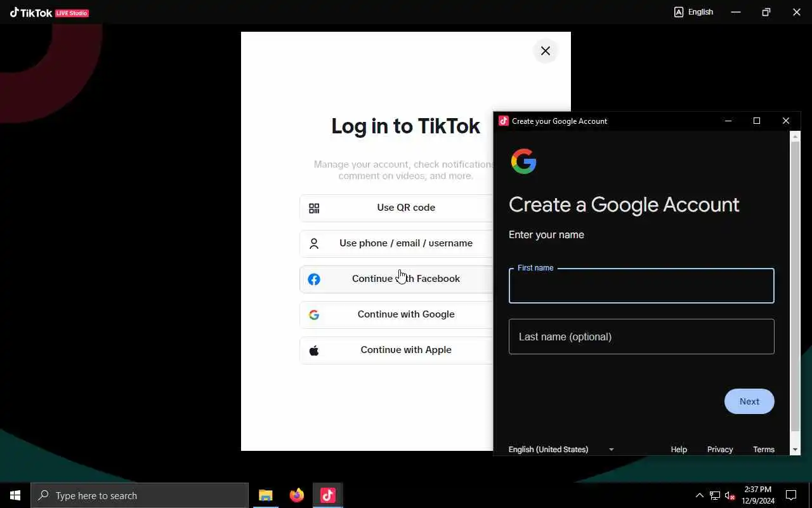
Task: Restore down the TikTok LIVE Studio window
Action: click(766, 12)
